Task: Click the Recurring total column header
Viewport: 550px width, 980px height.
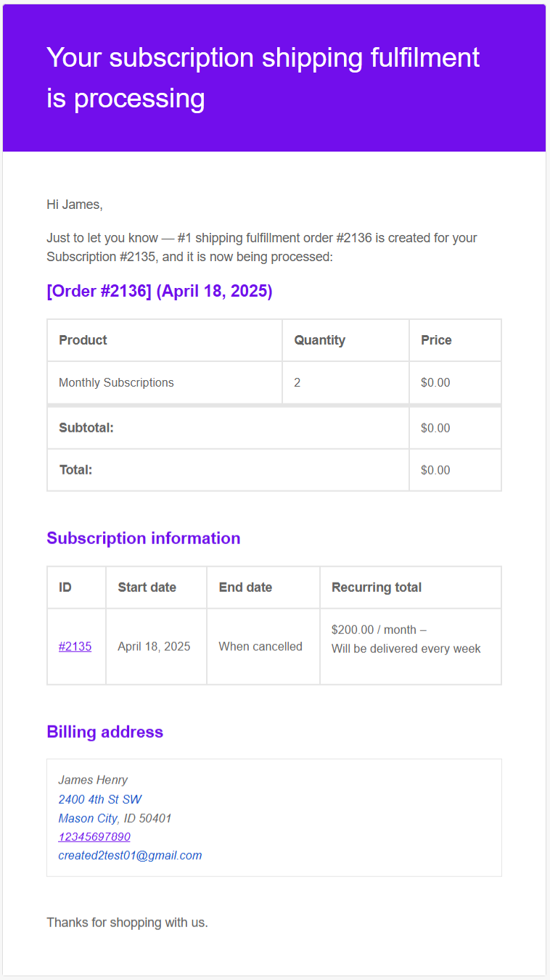Action: coord(376,588)
